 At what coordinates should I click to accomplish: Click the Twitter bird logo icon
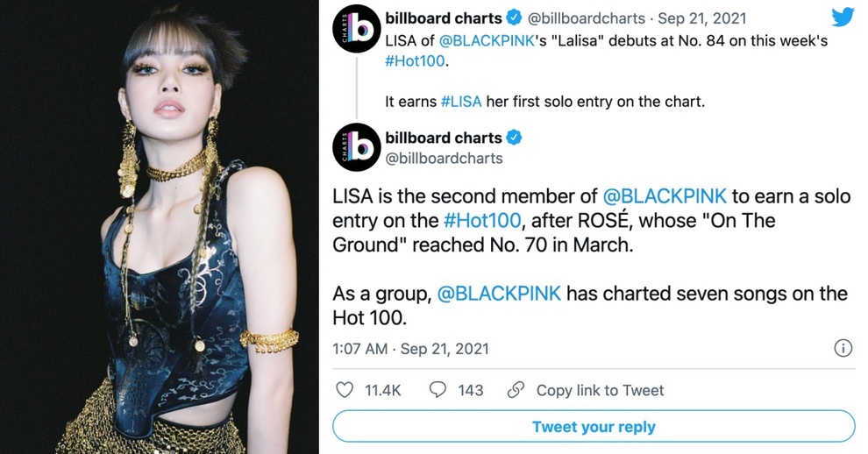[843, 18]
